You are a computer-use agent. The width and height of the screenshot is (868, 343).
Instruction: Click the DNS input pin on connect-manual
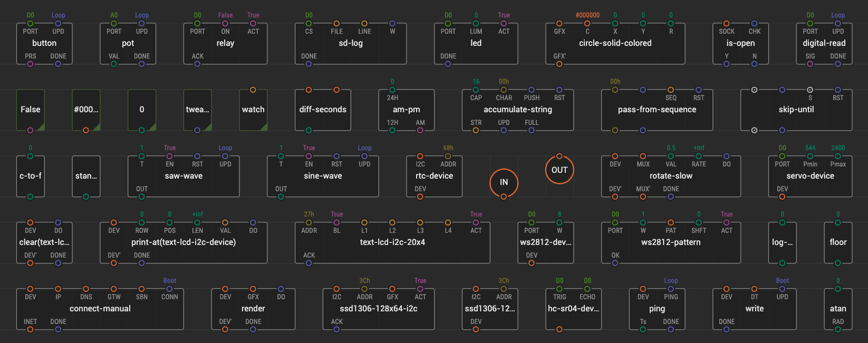pos(86,289)
